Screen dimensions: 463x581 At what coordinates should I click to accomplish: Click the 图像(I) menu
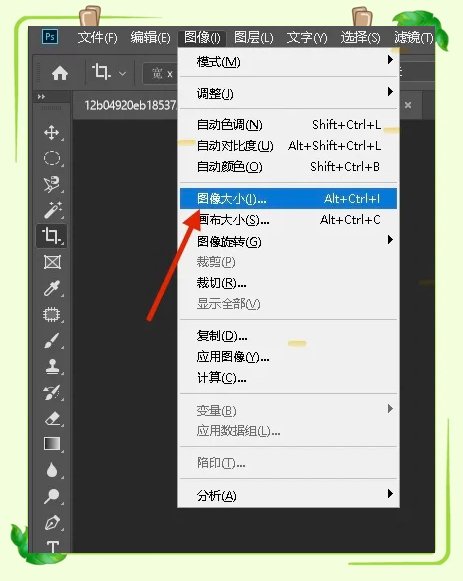click(202, 37)
